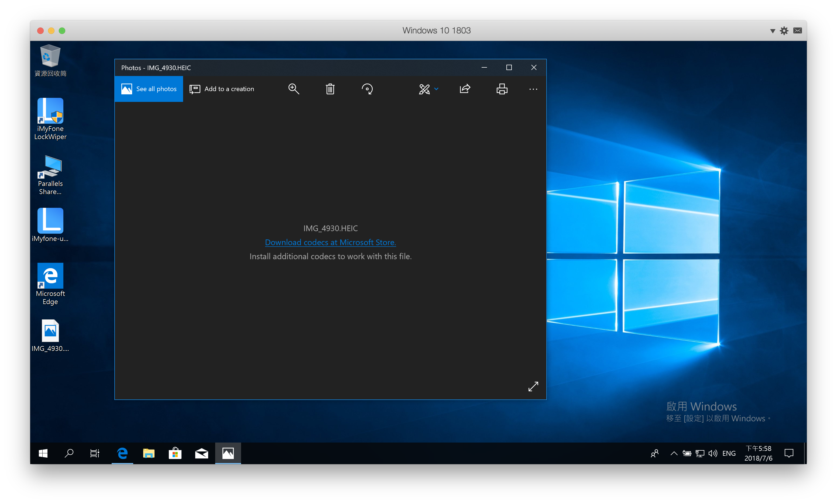This screenshot has height=504, width=837.
Task: Open the Edit & Create tool icon
Action: tap(424, 89)
